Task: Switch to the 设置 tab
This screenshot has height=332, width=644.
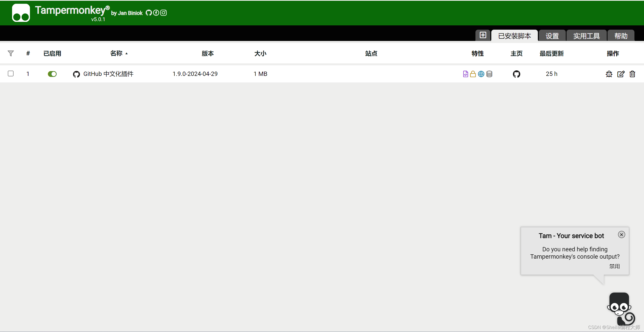Action: pos(552,36)
